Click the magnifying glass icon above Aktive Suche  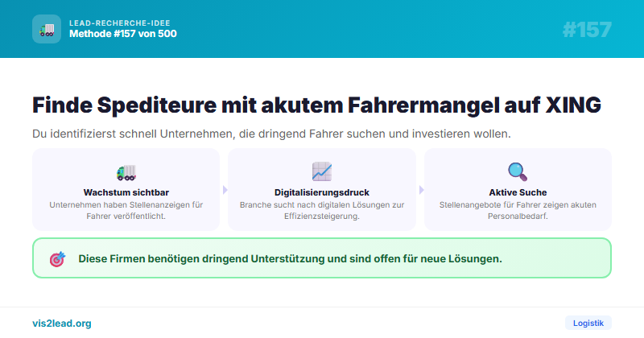coord(518,171)
